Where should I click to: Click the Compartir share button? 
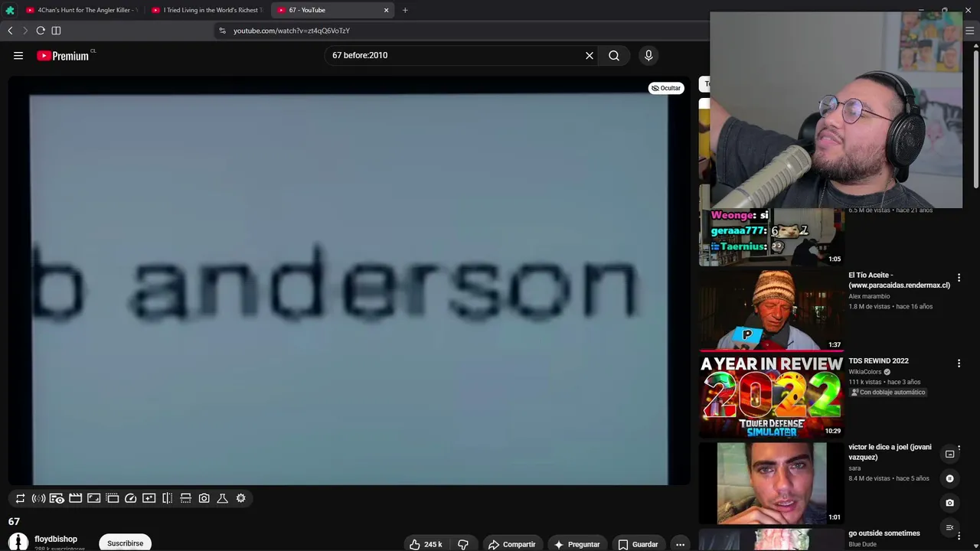(512, 544)
